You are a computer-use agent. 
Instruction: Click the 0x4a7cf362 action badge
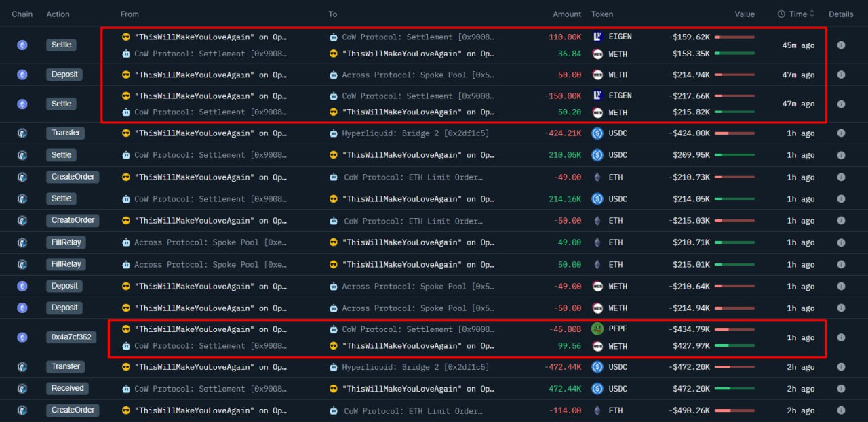[72, 337]
